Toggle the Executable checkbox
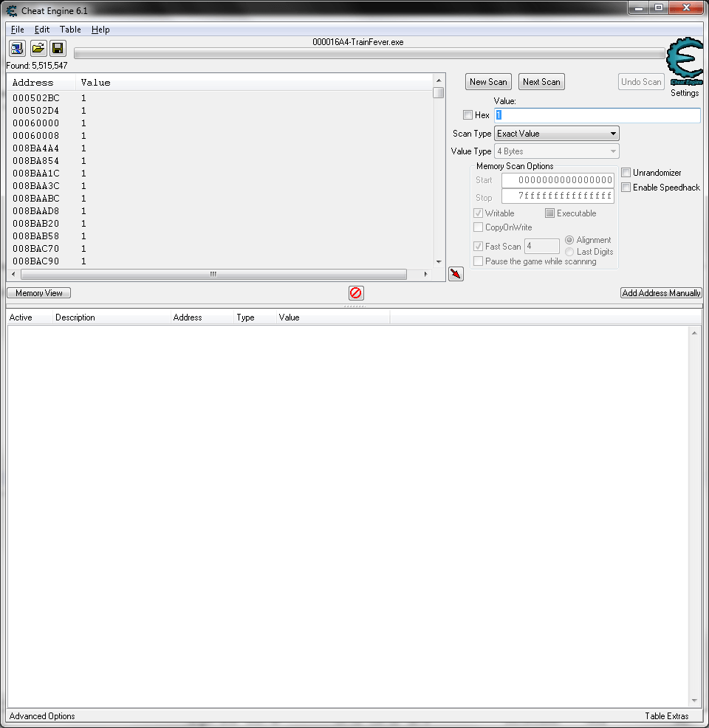This screenshot has width=709, height=728. [549, 213]
